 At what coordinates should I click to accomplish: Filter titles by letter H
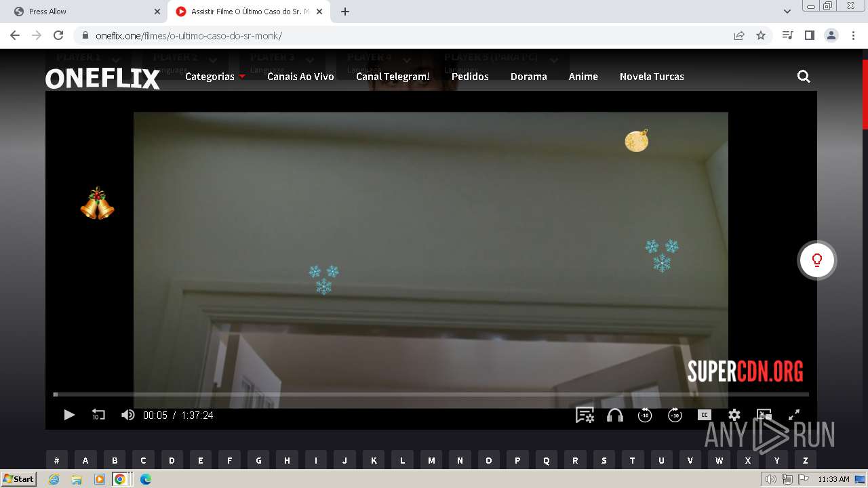point(287,460)
